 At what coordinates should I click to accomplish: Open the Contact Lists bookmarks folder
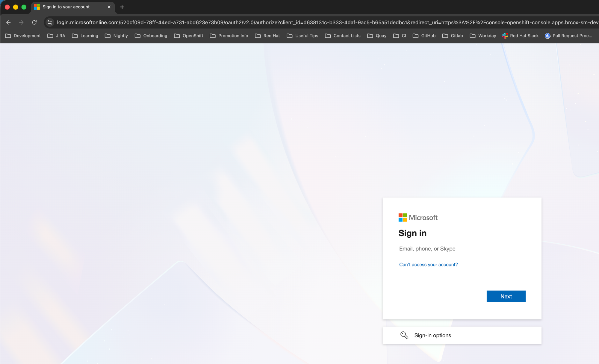coord(343,36)
